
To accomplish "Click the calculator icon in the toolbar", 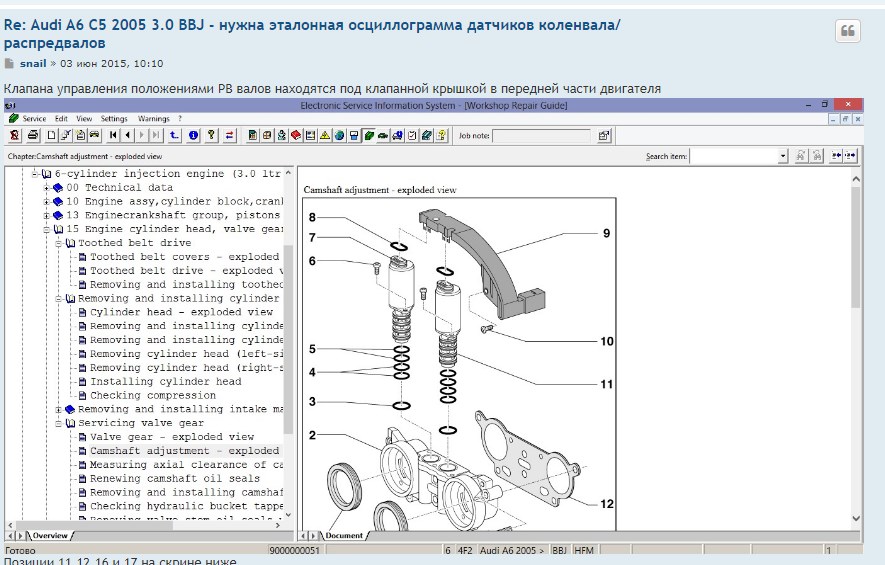I will 252,135.
